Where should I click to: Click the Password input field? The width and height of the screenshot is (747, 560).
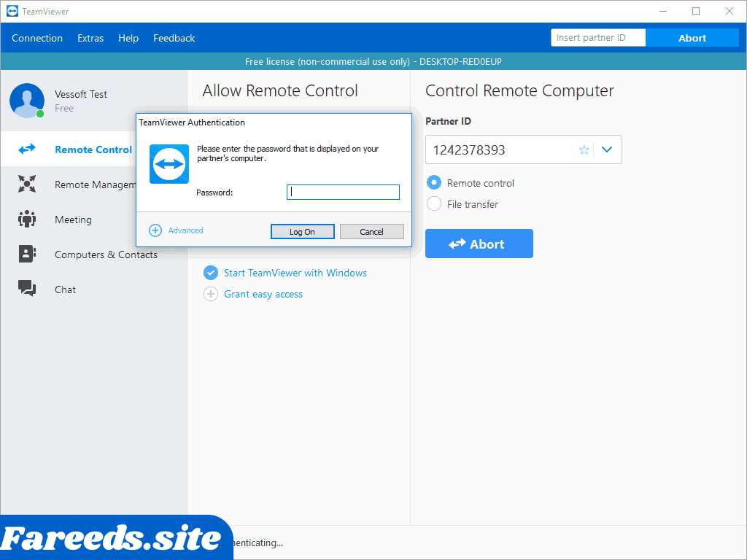343,192
